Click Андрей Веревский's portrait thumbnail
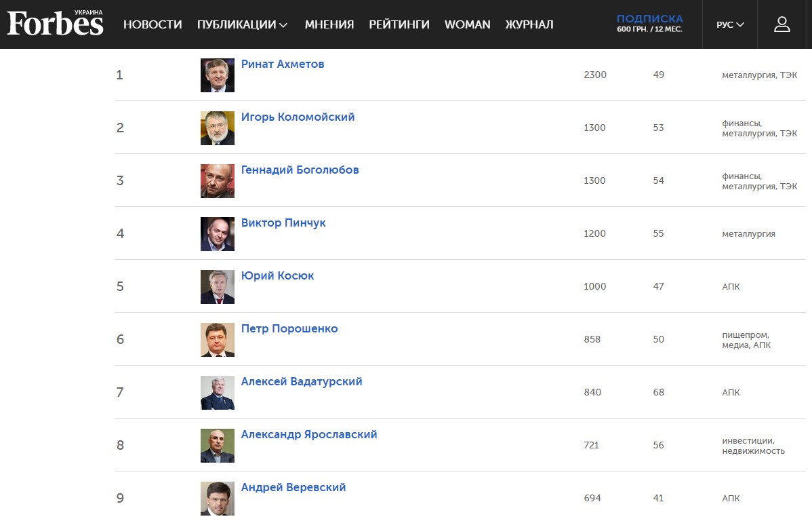Viewport: 812px width, 521px height. click(218, 499)
